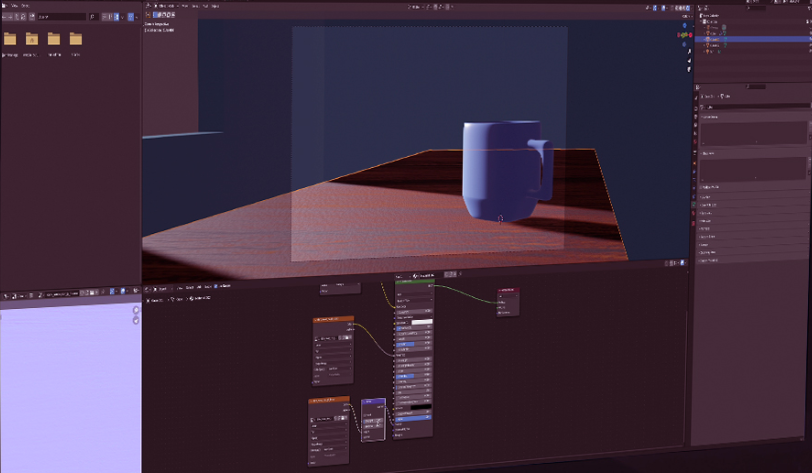Toggle camera view icon below zoom icon
Image resolution: width=812 pixels, height=473 pixels.
click(689, 69)
